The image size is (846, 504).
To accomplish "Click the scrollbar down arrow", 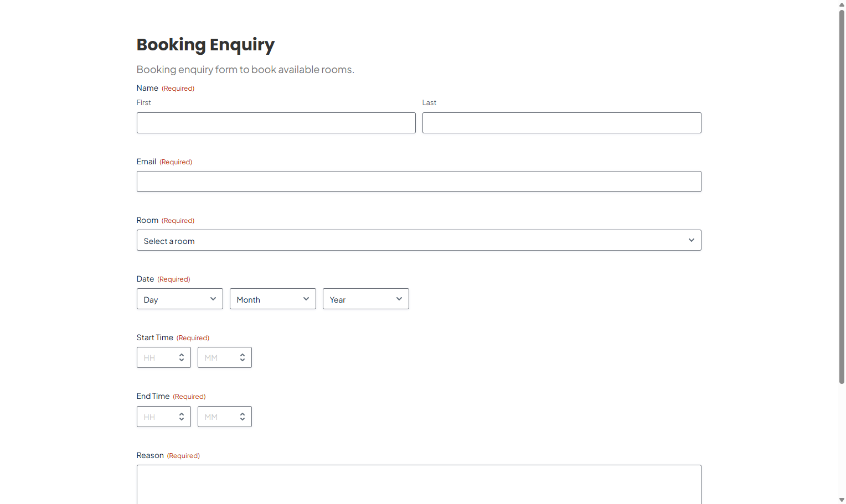I will click(842, 500).
